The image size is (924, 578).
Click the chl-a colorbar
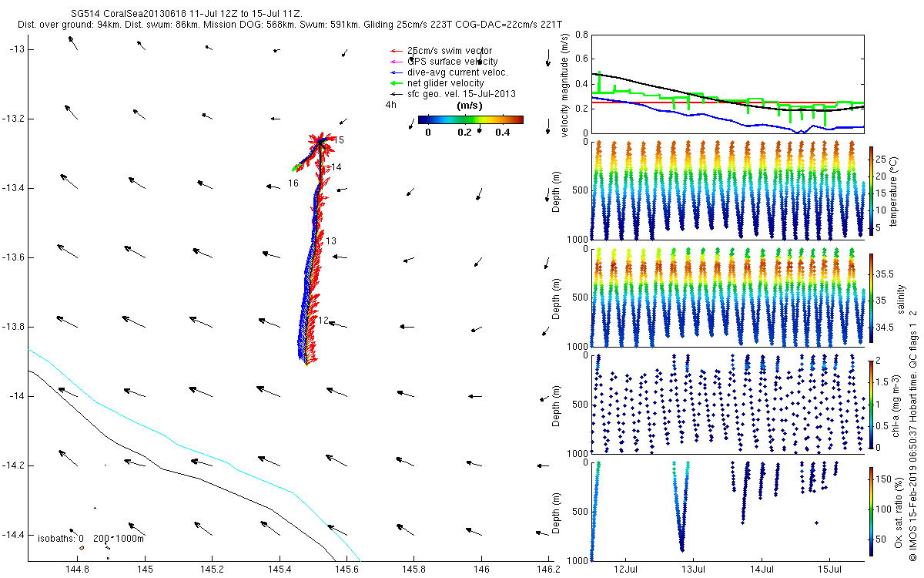pos(871,404)
